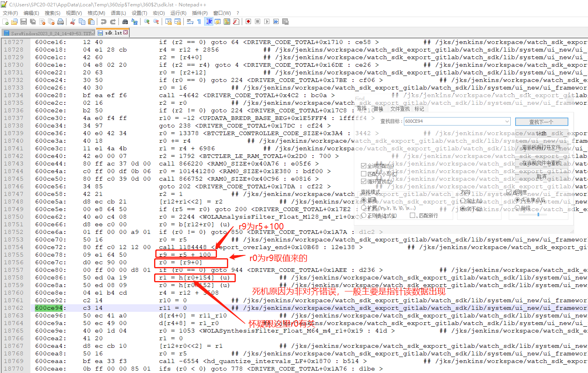Image resolution: width=588 pixels, height=373 pixels.
Task: Click the New file toolbar icon
Action: click(x=5, y=22)
